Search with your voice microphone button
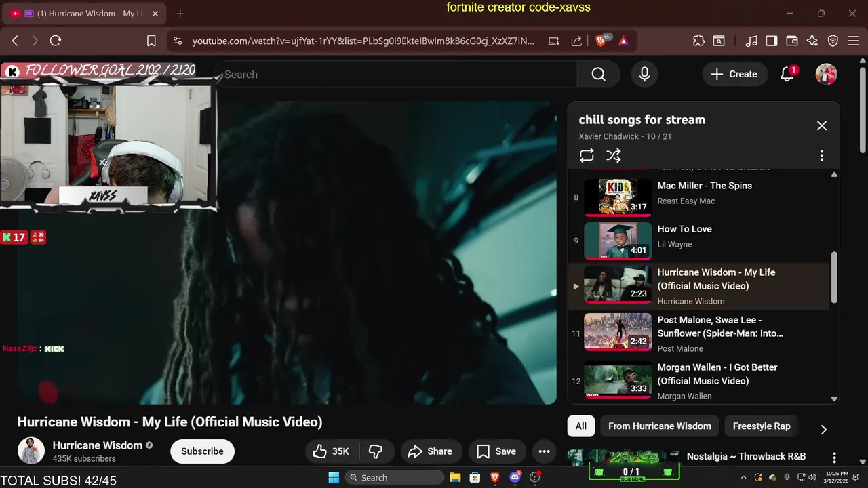This screenshot has height=488, width=868. [645, 75]
